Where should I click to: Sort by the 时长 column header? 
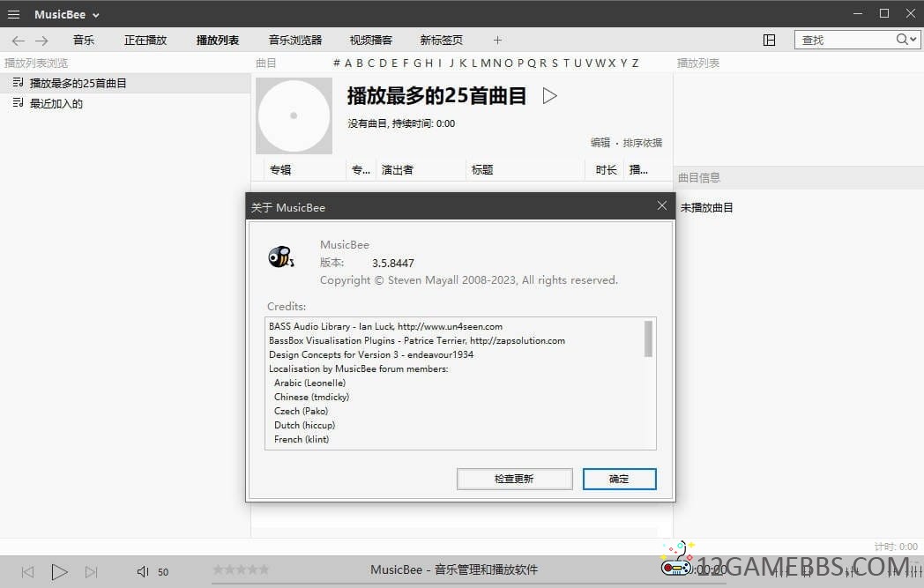click(x=606, y=169)
